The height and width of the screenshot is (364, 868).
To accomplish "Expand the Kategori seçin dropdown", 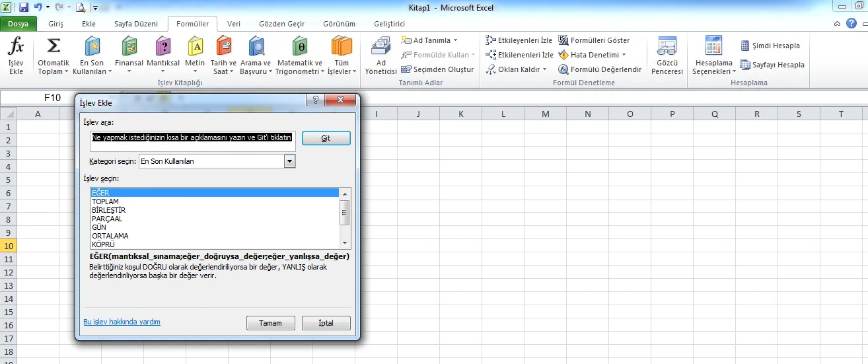I will tap(289, 161).
